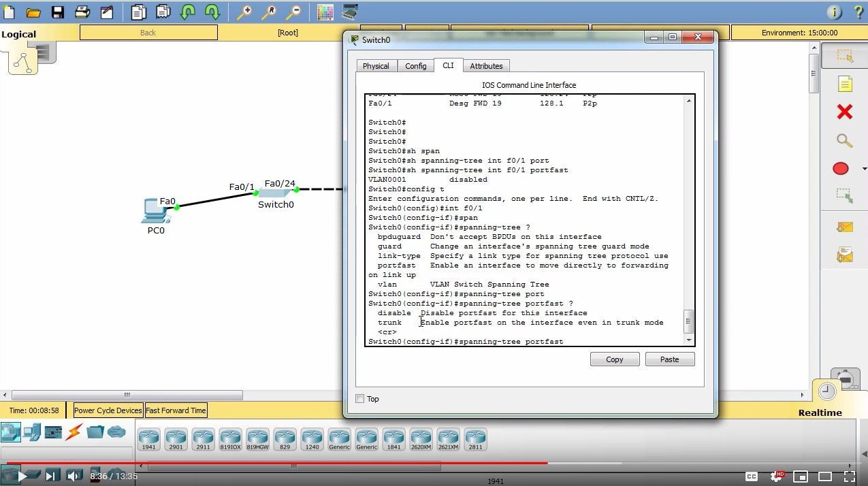Image resolution: width=868 pixels, height=486 pixels.
Task: Add a Complex PDU open envelope
Action: click(x=845, y=255)
